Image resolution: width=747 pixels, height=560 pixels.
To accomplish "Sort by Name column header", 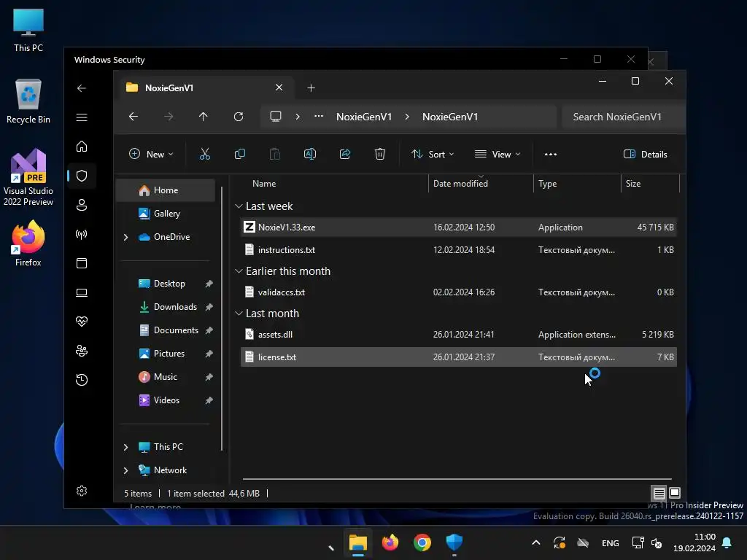I will pyautogui.click(x=264, y=183).
